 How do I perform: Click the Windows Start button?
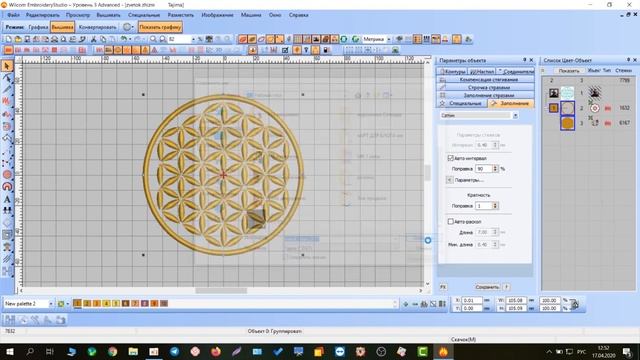coord(9,351)
